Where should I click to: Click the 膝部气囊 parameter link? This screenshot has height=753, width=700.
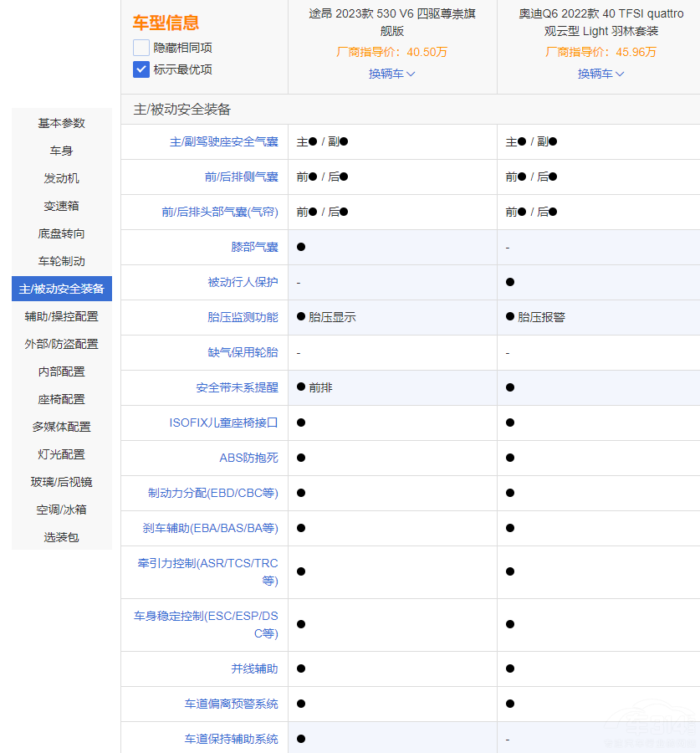254,247
